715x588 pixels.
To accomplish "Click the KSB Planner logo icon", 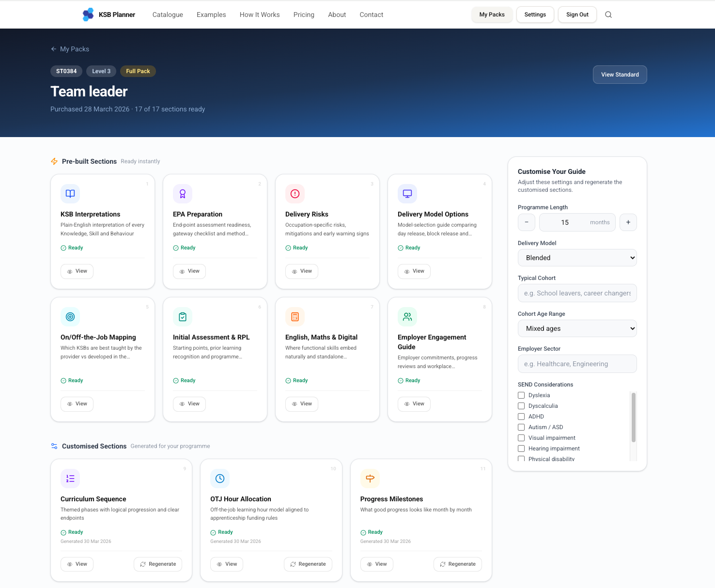I will pyautogui.click(x=88, y=15).
